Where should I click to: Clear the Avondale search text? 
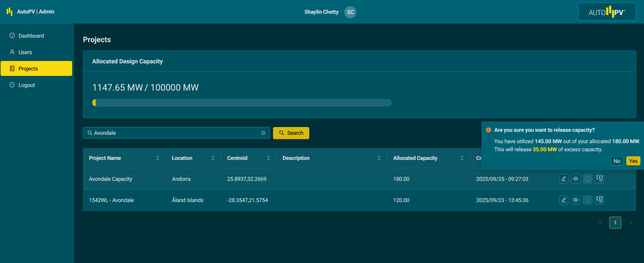click(x=263, y=133)
